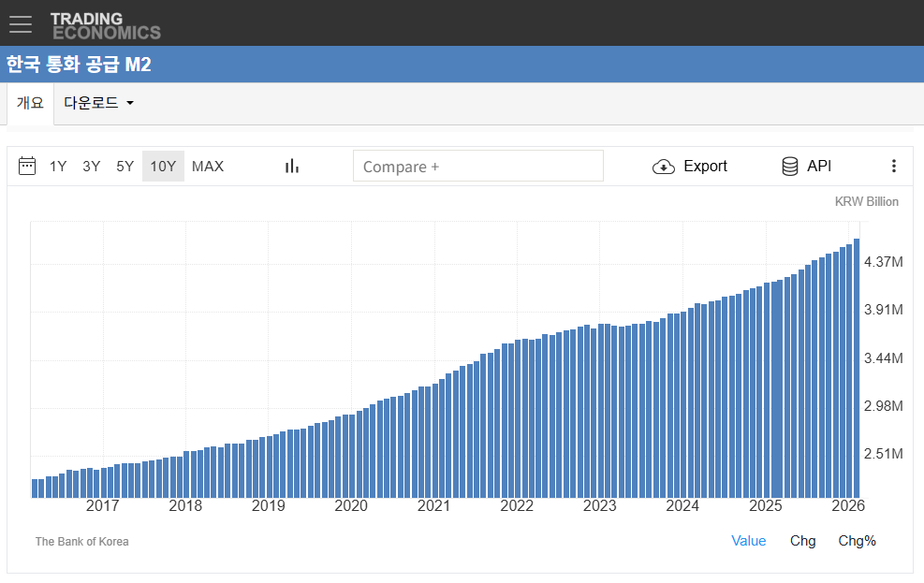This screenshot has width=924, height=583.
Task: Click the 2.51M y-axis value
Action: pos(884,454)
